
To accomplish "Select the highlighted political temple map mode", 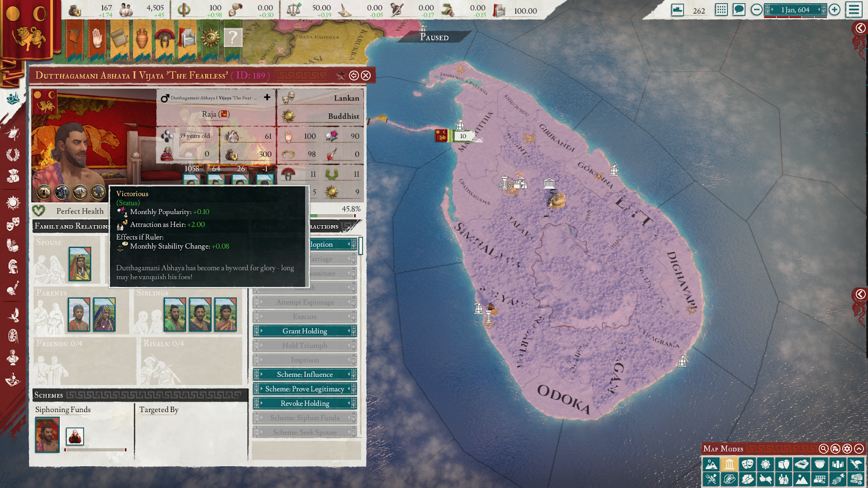I will point(729,464).
